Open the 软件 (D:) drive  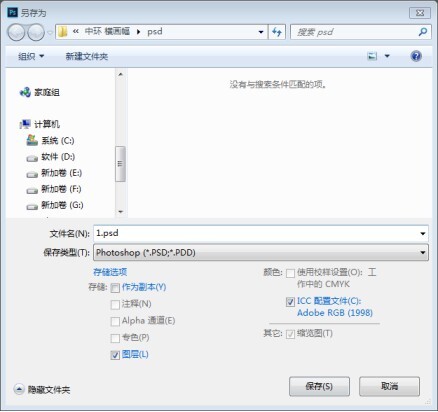(50, 157)
